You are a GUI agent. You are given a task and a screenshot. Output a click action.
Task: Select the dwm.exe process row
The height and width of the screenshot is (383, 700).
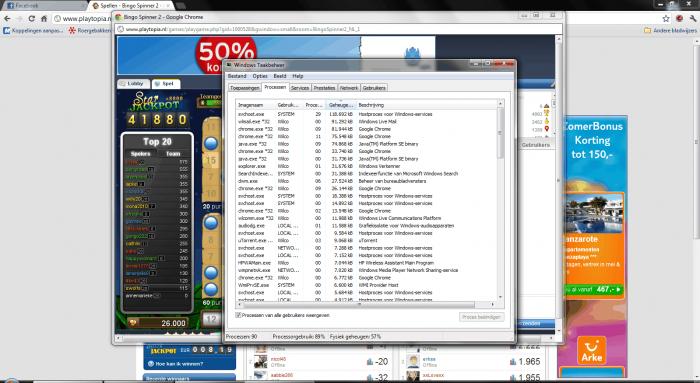click(366, 181)
